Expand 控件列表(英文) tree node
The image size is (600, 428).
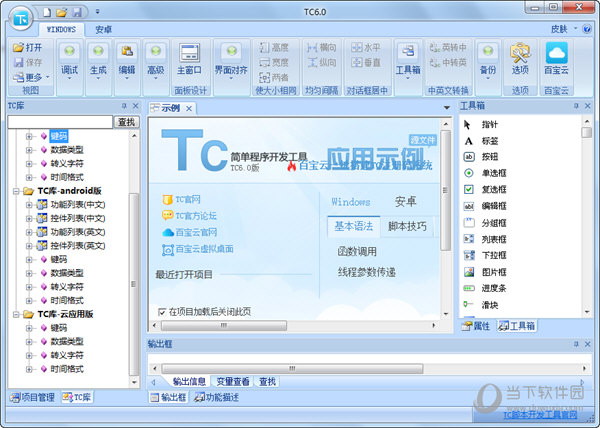click(x=29, y=246)
